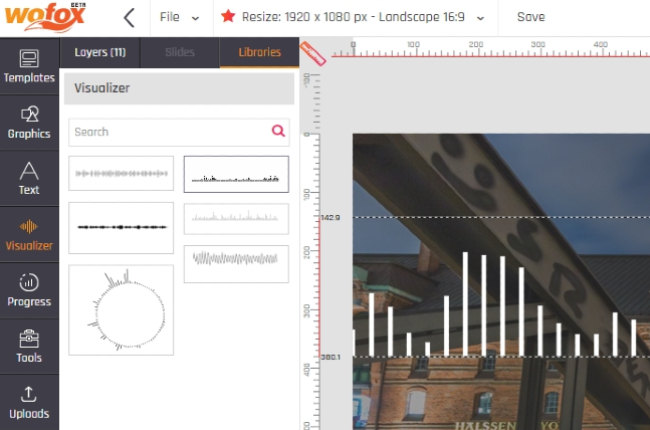Click the pink search magnifier icon
Viewport: 650px width, 430px height.
[278, 131]
